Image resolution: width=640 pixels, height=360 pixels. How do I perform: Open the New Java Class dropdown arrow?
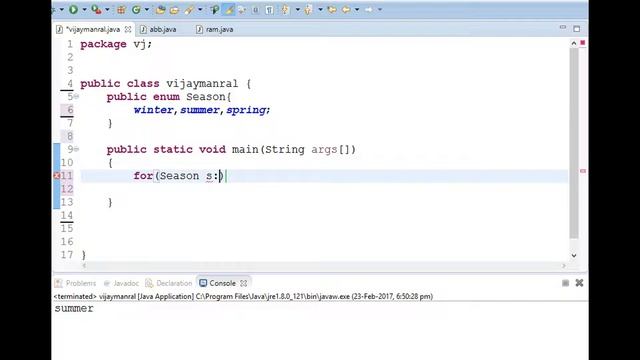147,9
